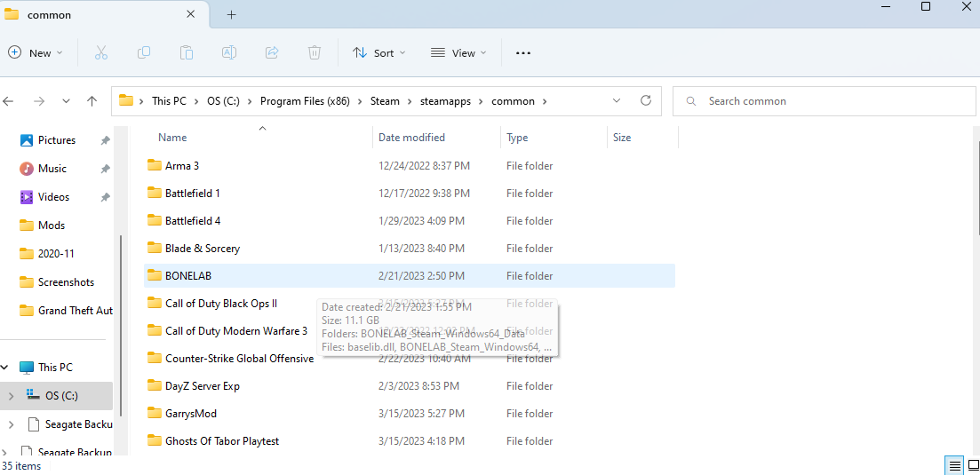Open address bar previous locations dropdown
The width and height of the screenshot is (980, 475).
pyautogui.click(x=617, y=100)
